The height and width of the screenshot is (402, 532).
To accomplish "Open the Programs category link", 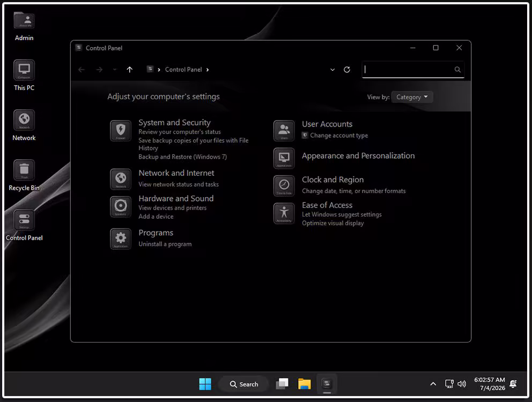I will point(156,233).
